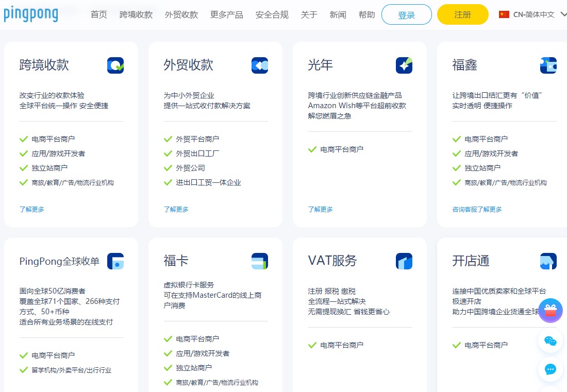Image resolution: width=567 pixels, height=392 pixels.
Task: Click the PingPong全球收单 card icon
Action: [115, 261]
